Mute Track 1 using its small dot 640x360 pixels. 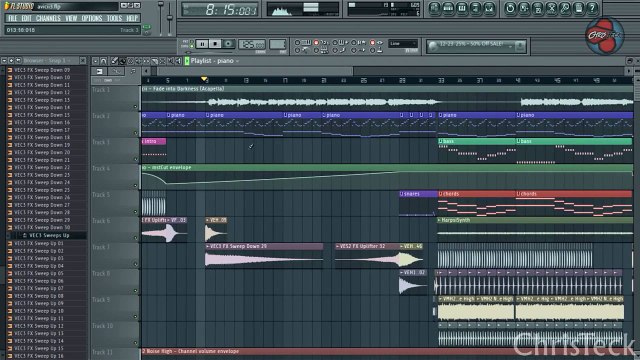135,107
